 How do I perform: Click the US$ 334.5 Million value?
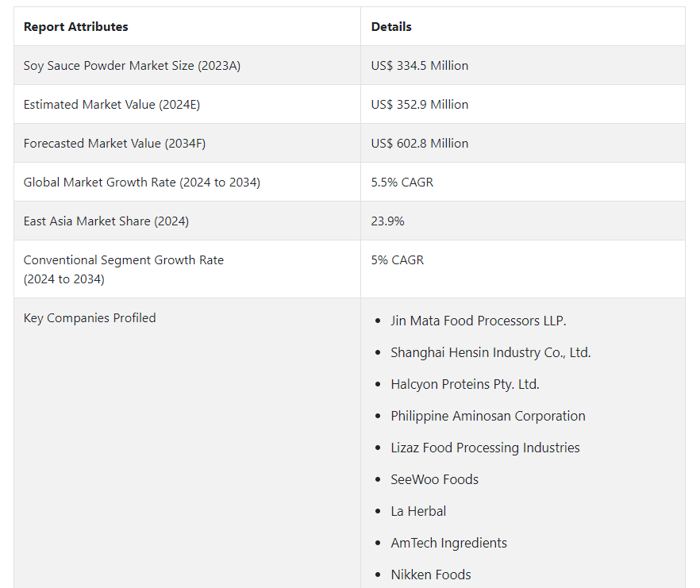click(419, 66)
